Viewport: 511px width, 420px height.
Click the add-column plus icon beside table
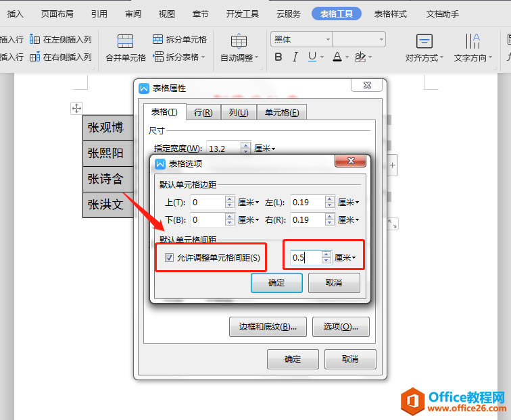pos(392,165)
